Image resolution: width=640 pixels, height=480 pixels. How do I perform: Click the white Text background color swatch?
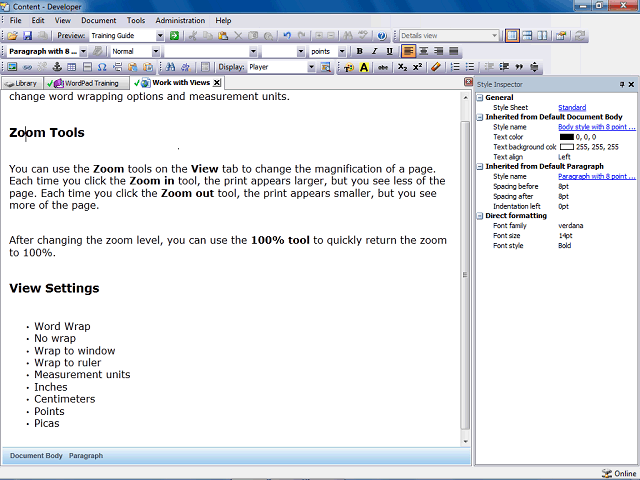(x=567, y=147)
